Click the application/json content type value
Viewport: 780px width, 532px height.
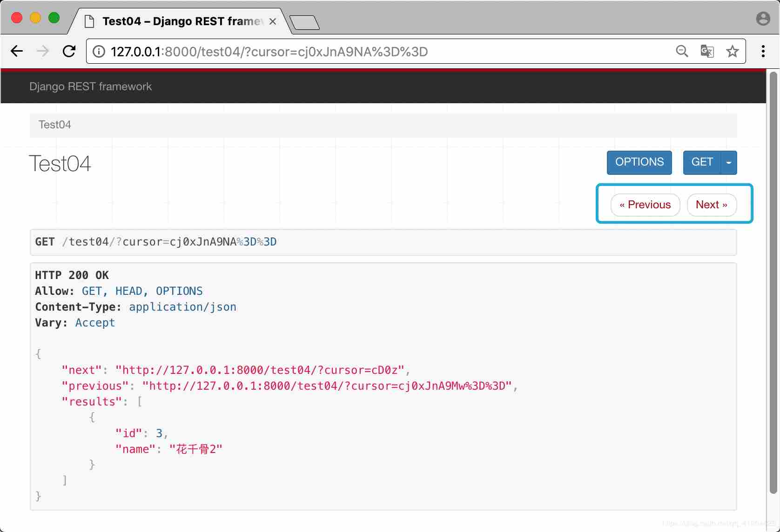coord(182,307)
